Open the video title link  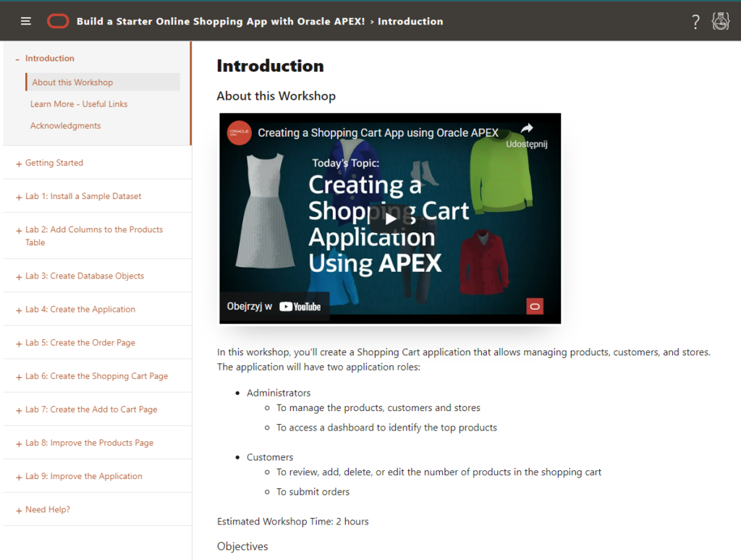pyautogui.click(x=378, y=133)
